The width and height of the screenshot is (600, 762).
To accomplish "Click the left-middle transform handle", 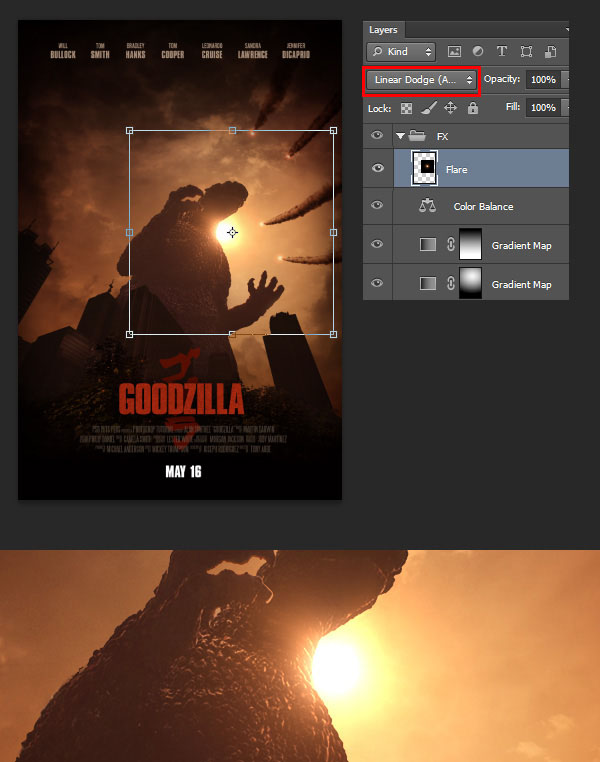I will (129, 232).
